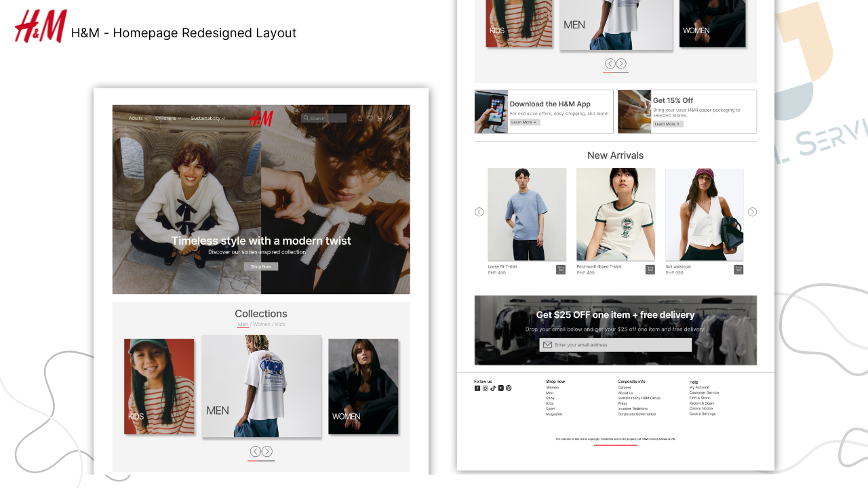Expand the Sustainability dropdown menu
This screenshot has width=868, height=488.
pos(208,119)
